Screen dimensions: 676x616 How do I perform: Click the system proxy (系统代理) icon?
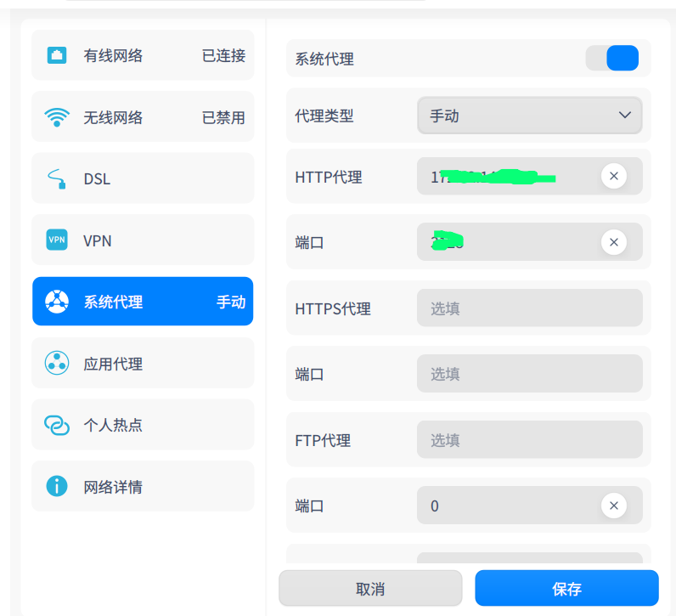(57, 302)
